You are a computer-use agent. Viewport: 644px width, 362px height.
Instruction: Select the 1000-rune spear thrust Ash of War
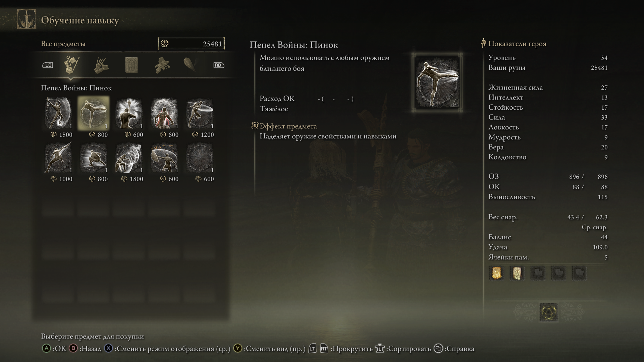[58, 158]
